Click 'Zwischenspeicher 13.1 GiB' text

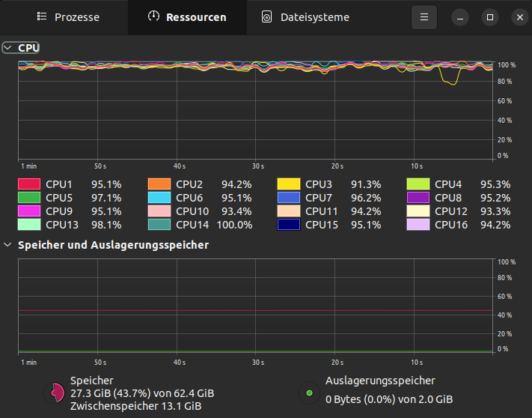pyautogui.click(x=135, y=406)
